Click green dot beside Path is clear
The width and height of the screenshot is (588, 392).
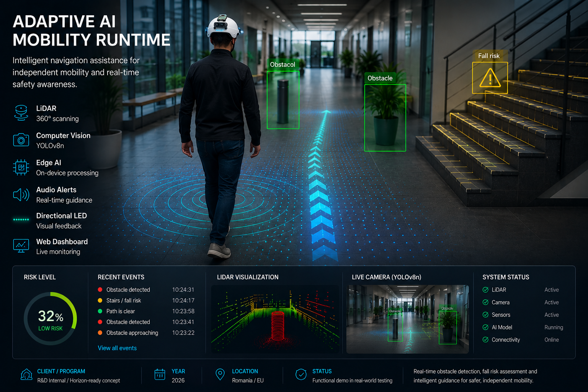[x=100, y=311]
